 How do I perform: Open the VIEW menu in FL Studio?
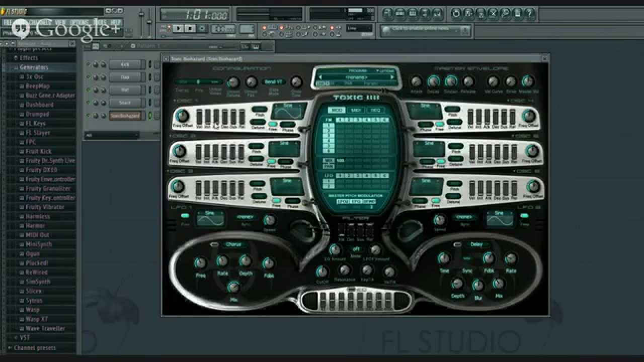(61, 23)
